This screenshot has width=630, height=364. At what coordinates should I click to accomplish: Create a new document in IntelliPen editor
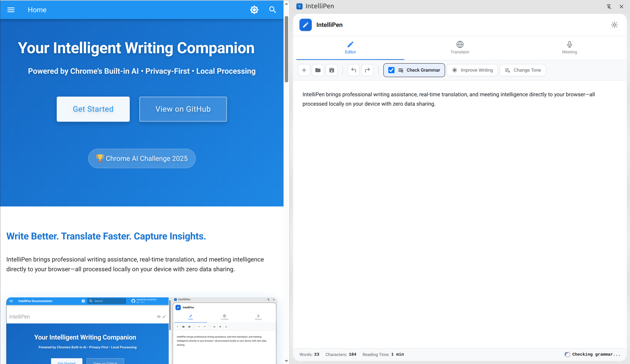(x=304, y=70)
